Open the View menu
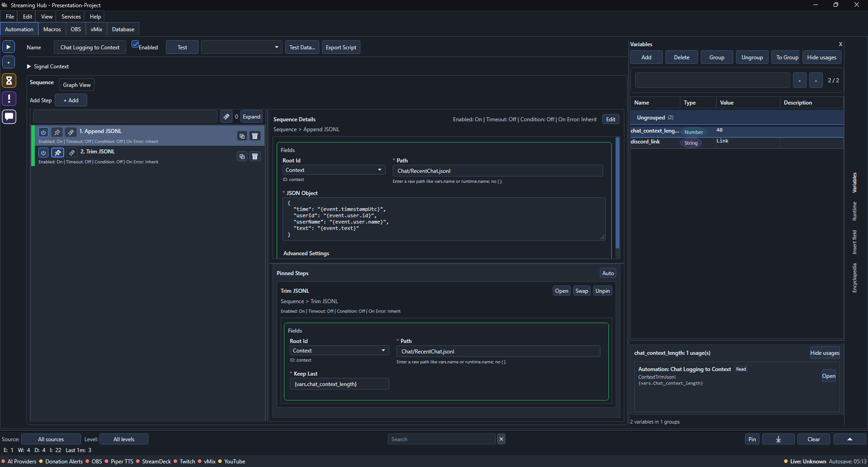The image size is (868, 467). 47,17
